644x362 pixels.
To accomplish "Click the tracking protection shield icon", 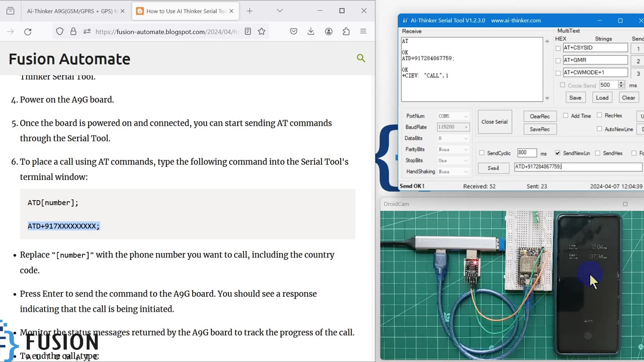I will 59,32.
